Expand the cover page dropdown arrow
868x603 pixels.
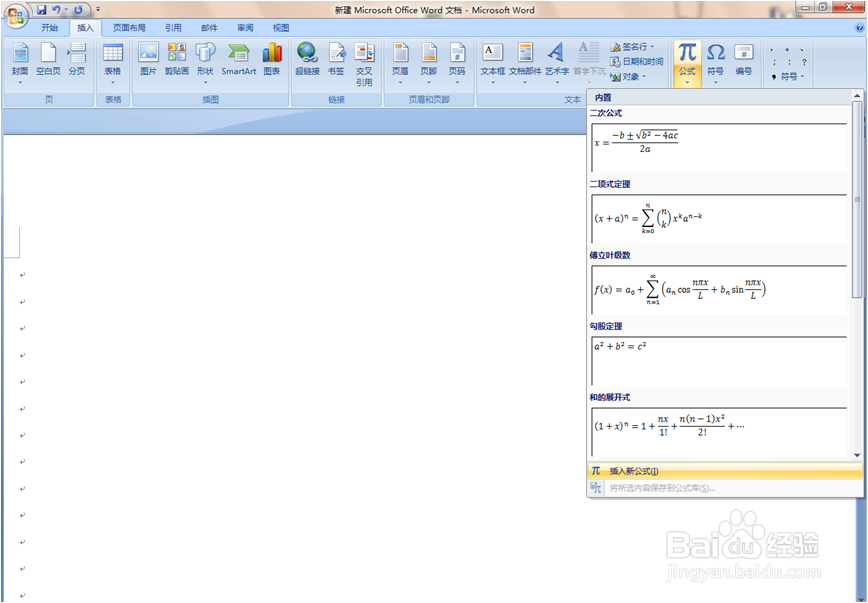point(20,83)
